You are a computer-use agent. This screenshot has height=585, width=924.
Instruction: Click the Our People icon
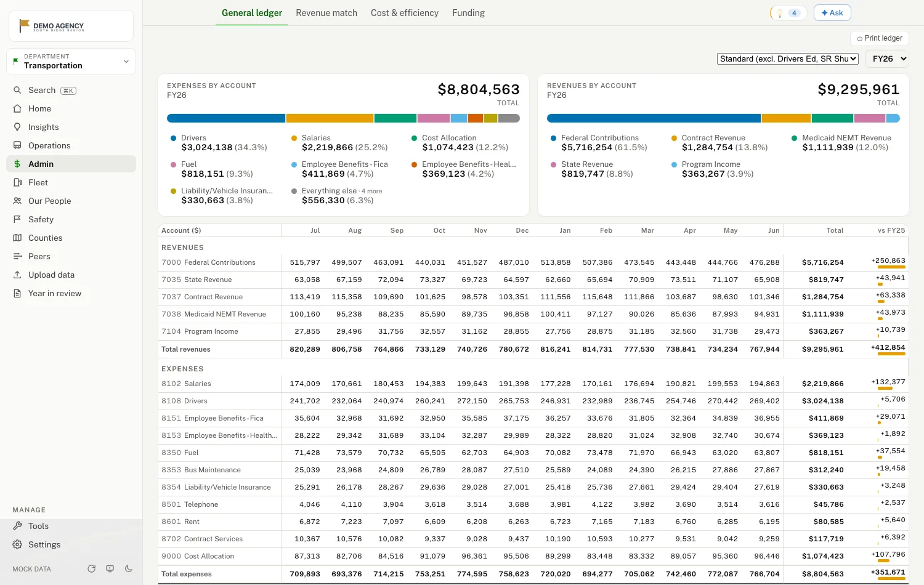tap(17, 201)
